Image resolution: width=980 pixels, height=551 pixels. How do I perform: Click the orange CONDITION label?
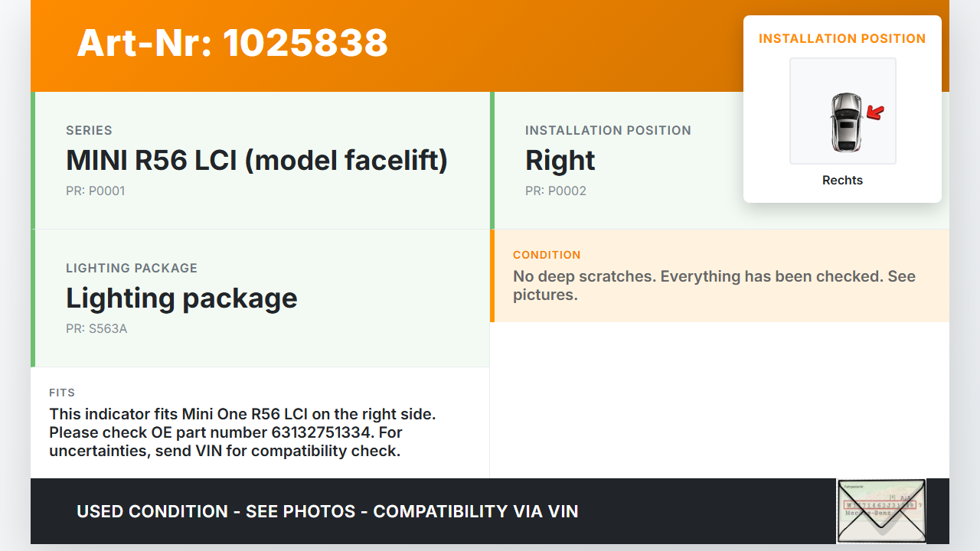click(x=547, y=255)
